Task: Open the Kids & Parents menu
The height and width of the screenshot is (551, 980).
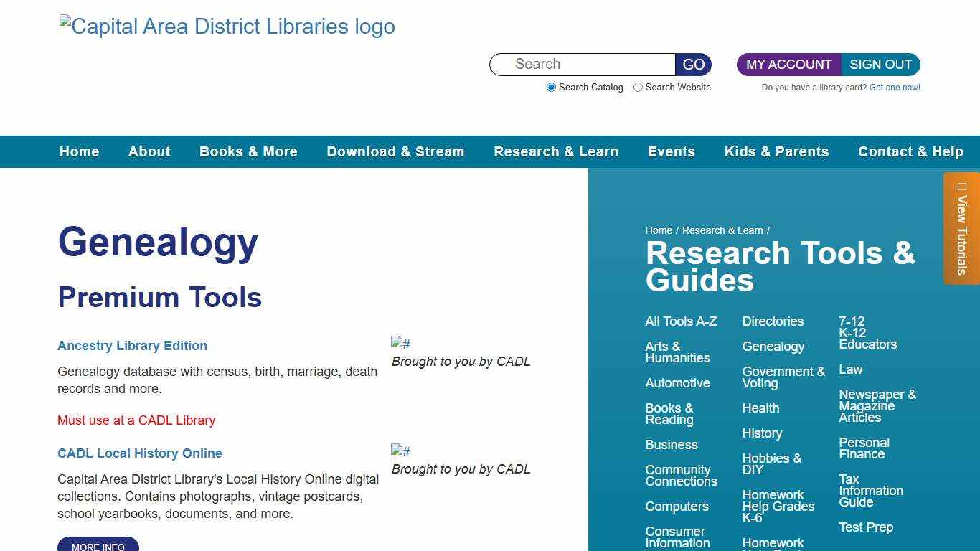Action: [776, 151]
